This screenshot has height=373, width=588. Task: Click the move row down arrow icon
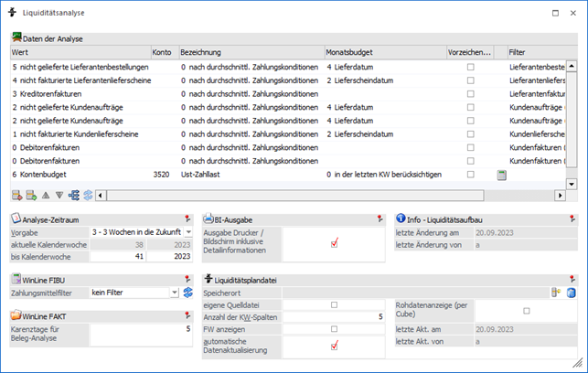click(x=59, y=195)
